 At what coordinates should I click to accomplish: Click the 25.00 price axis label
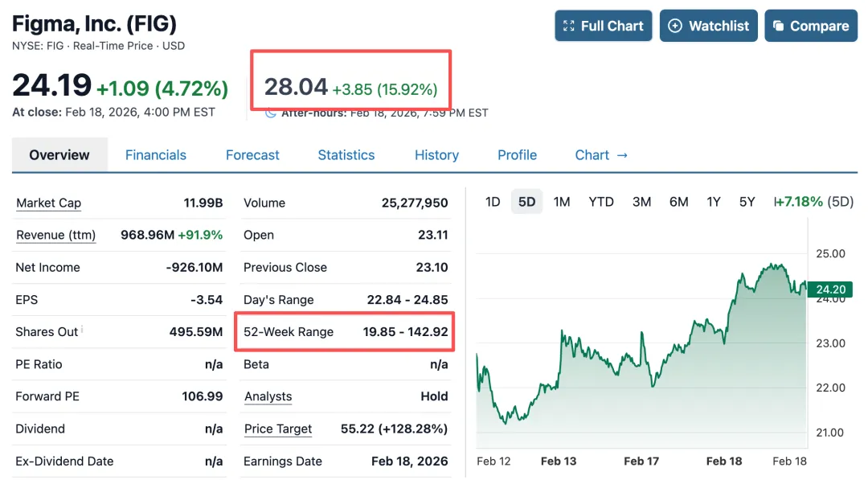[830, 253]
